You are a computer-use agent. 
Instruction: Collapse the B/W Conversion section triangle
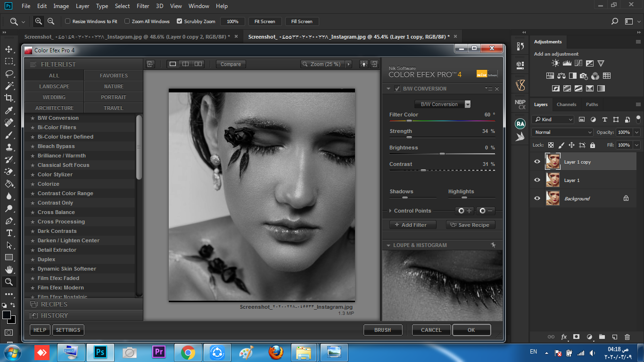click(388, 89)
